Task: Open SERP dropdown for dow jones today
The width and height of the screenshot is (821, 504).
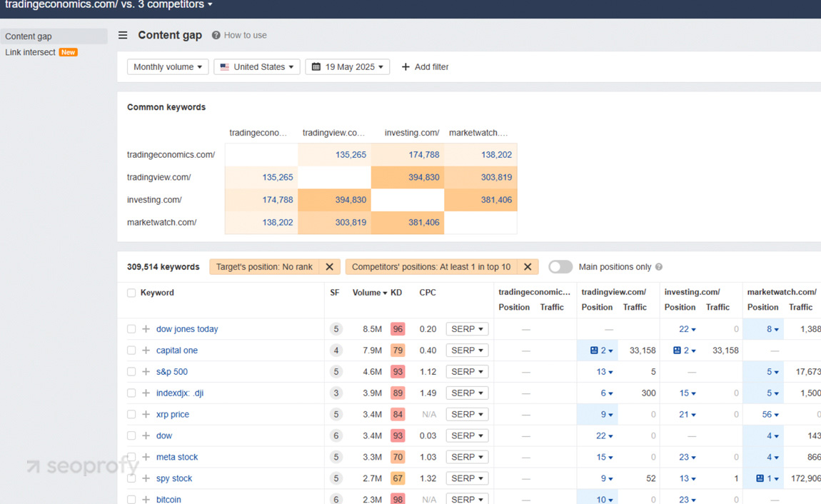Action: [467, 328]
